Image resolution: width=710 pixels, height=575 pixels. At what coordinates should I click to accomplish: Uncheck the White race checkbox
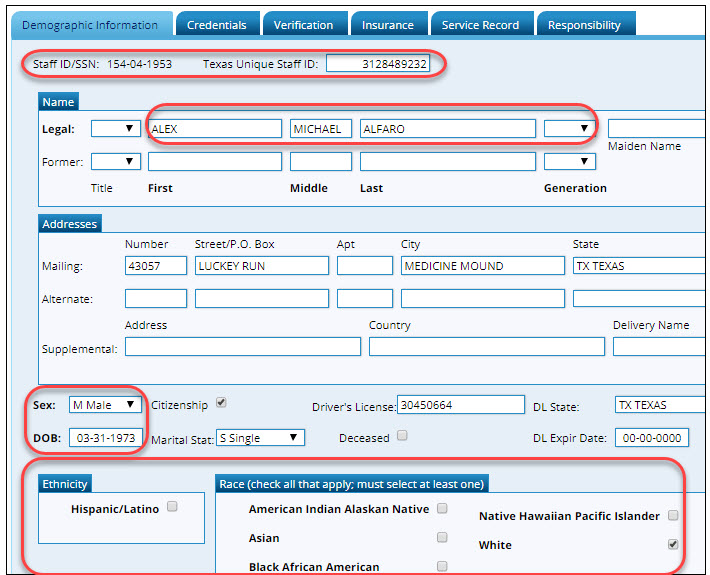[x=673, y=544]
